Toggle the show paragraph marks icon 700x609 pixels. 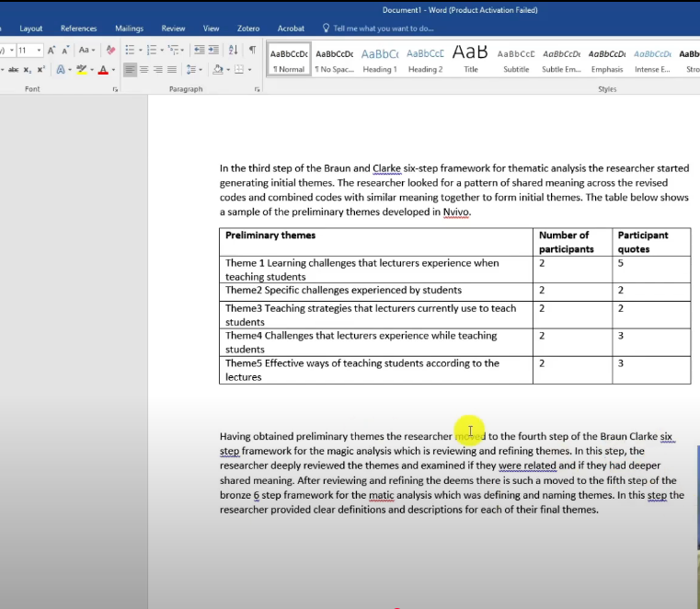pos(252,50)
